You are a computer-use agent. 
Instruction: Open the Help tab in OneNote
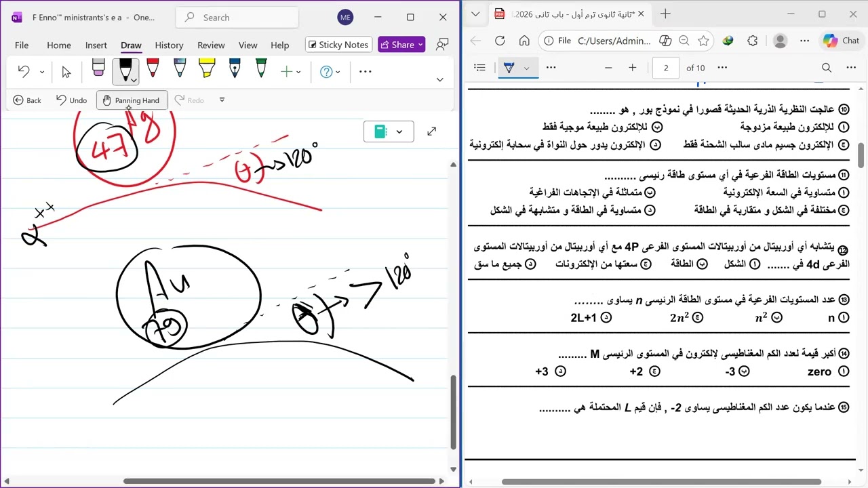tap(280, 45)
